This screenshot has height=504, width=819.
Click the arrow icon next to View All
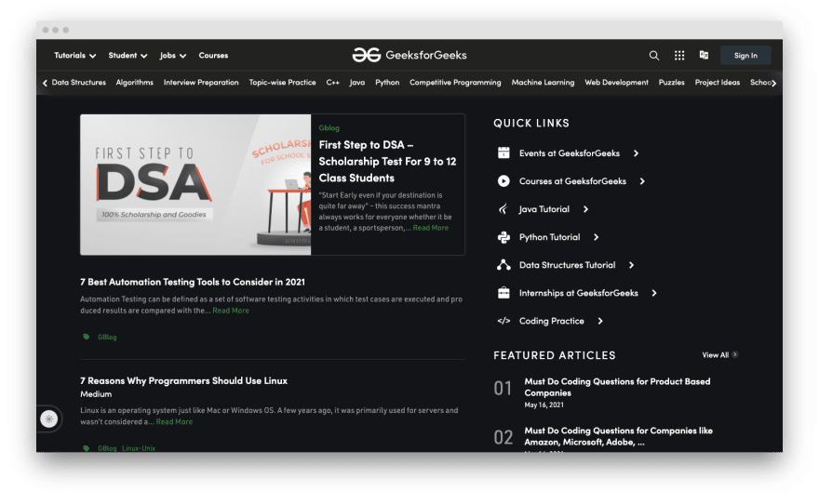[735, 355]
